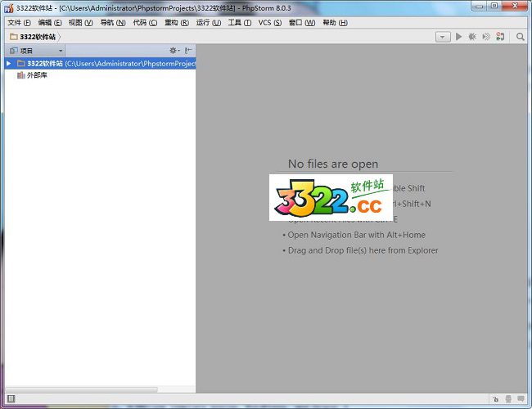Click the notifications balloon icon in status bar
The image size is (532, 409).
pos(521,399)
